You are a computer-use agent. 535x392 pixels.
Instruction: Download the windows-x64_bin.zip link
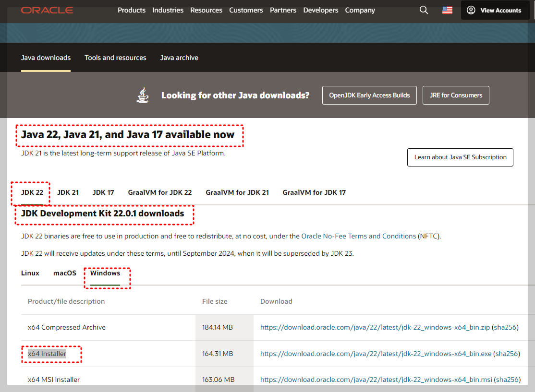click(x=375, y=327)
